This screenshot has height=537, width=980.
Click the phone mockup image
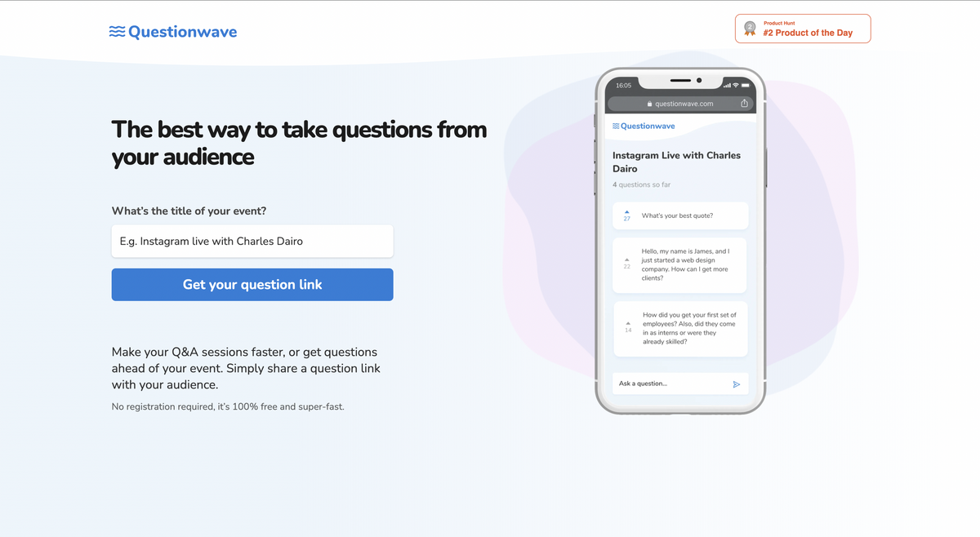679,241
